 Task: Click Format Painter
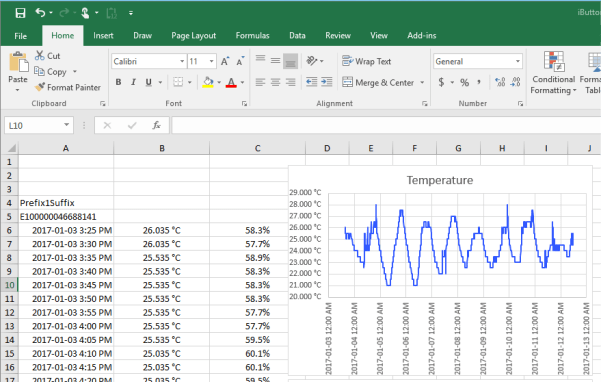(x=67, y=87)
